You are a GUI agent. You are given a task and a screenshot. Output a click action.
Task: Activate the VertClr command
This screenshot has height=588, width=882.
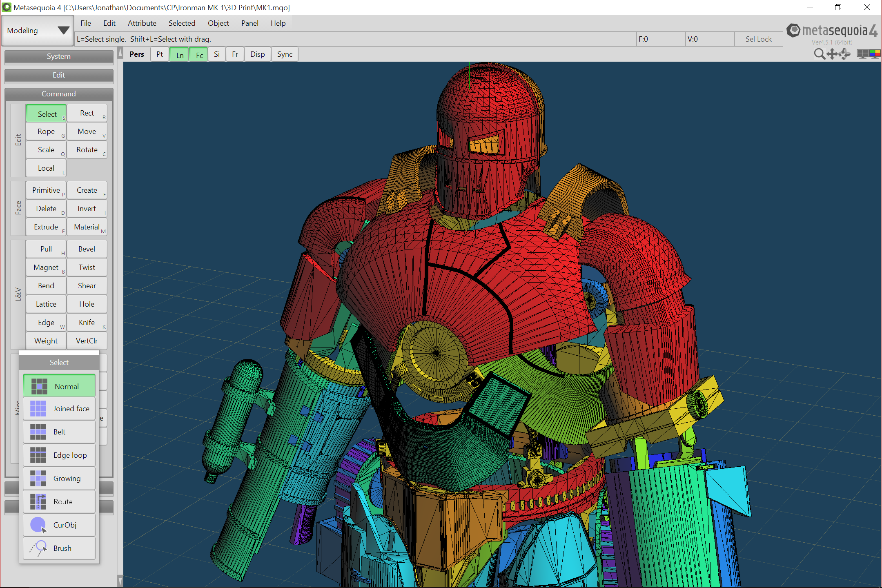pyautogui.click(x=87, y=341)
